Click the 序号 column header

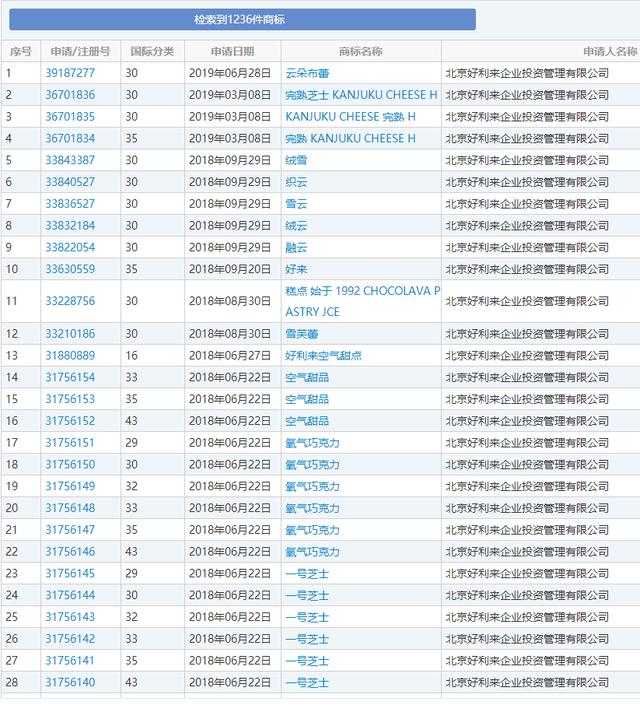(x=21, y=51)
